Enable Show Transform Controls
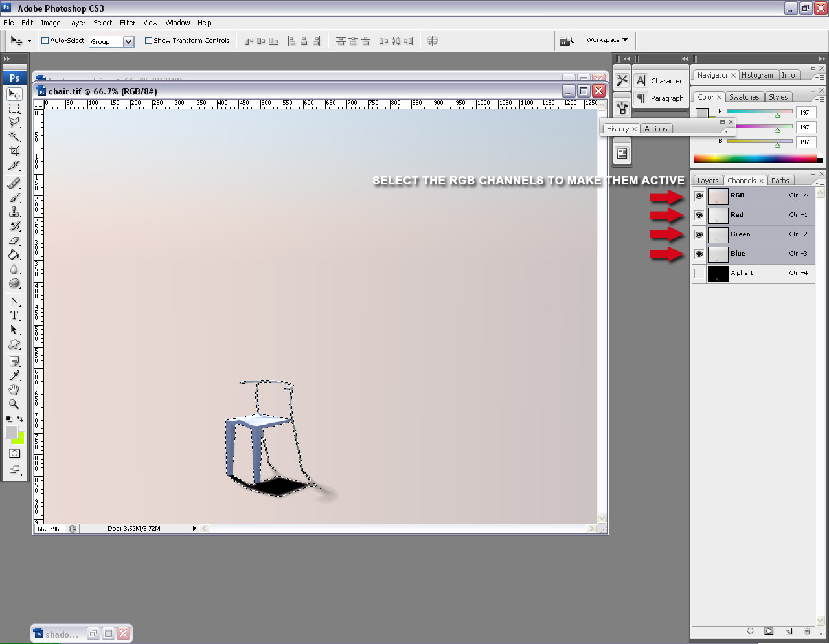Screen dimensions: 829x644 click(148, 40)
